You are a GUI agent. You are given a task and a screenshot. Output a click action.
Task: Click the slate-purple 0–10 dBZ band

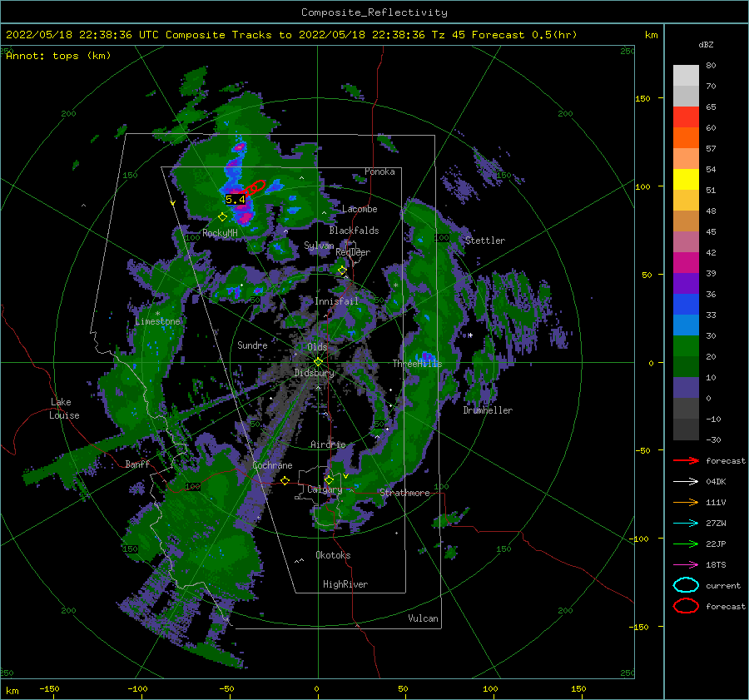point(686,388)
